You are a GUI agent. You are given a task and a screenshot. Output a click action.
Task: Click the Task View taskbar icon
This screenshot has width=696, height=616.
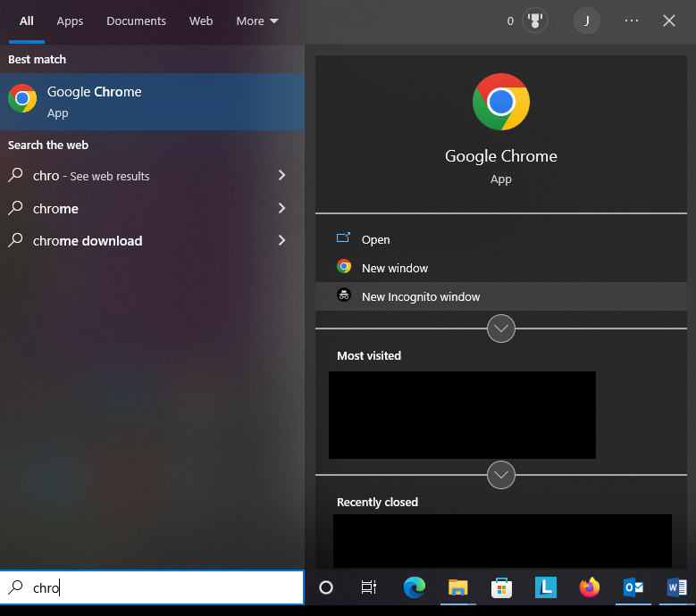point(369,587)
